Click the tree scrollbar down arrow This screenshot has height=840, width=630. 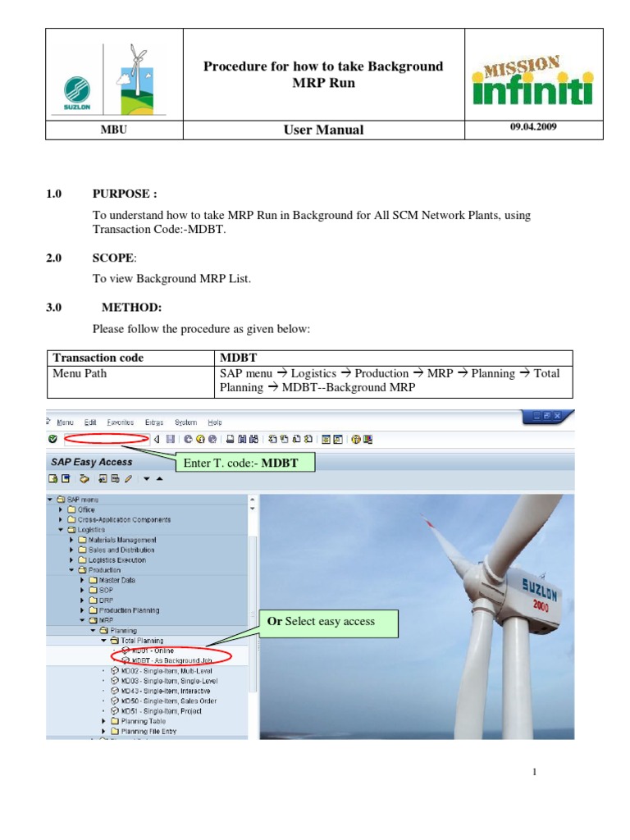pos(253,509)
